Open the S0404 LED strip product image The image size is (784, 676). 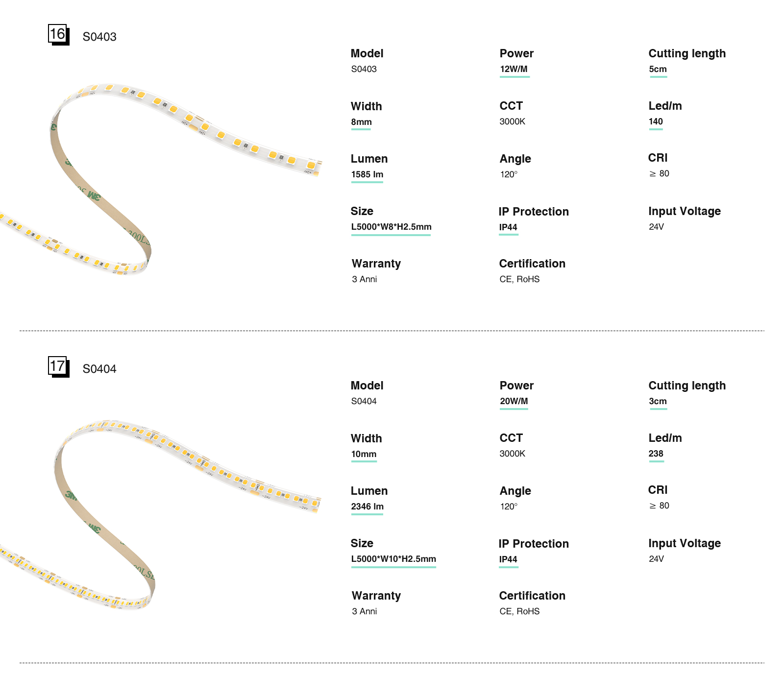click(x=162, y=509)
